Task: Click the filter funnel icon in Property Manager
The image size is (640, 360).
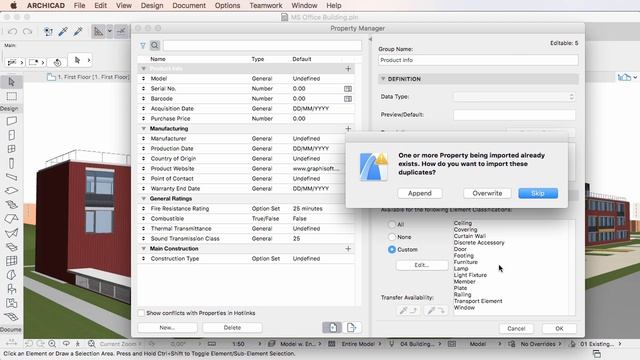Action: point(143,46)
